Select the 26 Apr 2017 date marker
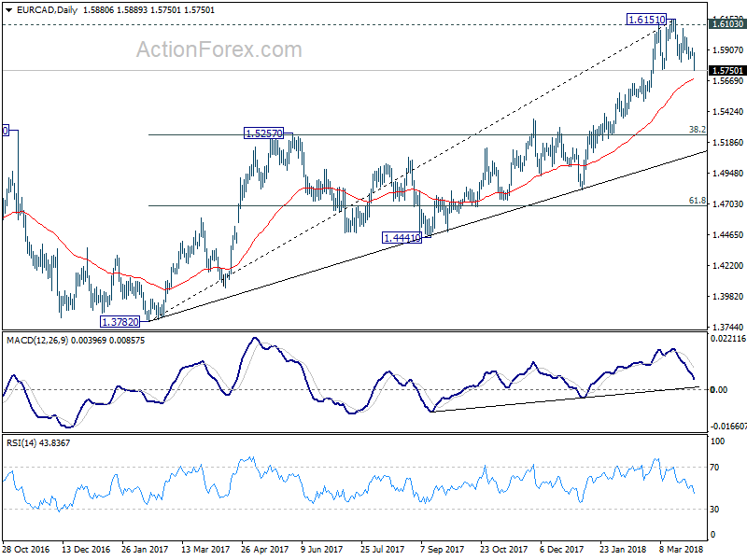The width and height of the screenshot is (747, 560). 265,549
